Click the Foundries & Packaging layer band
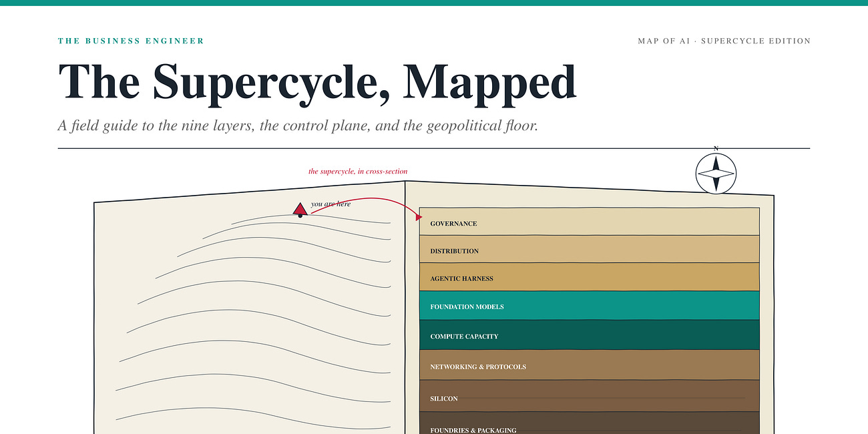The height and width of the screenshot is (434, 868). click(x=590, y=423)
